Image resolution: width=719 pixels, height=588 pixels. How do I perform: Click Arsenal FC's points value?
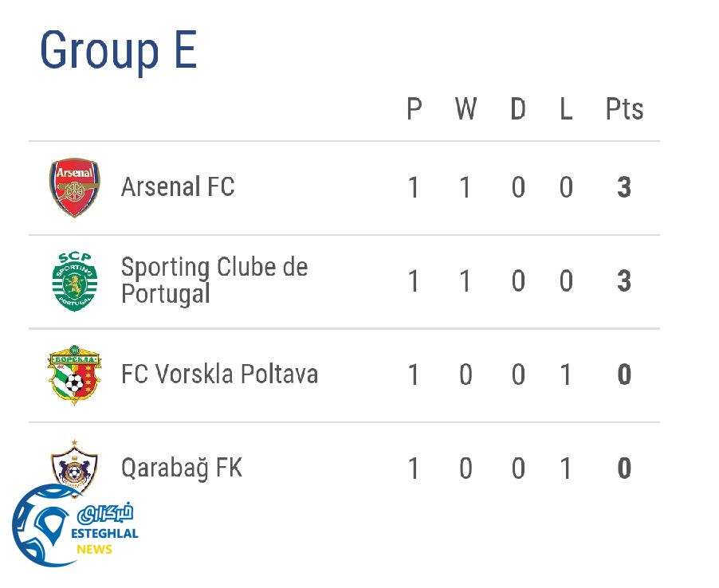click(624, 188)
